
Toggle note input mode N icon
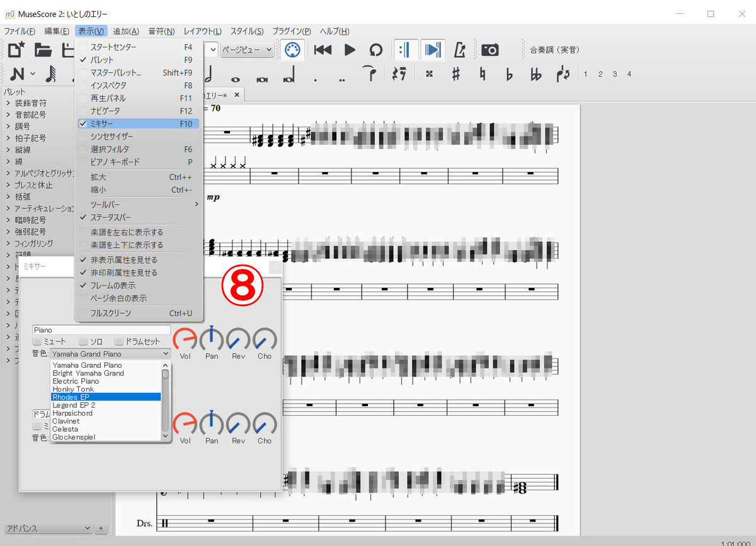coord(17,74)
